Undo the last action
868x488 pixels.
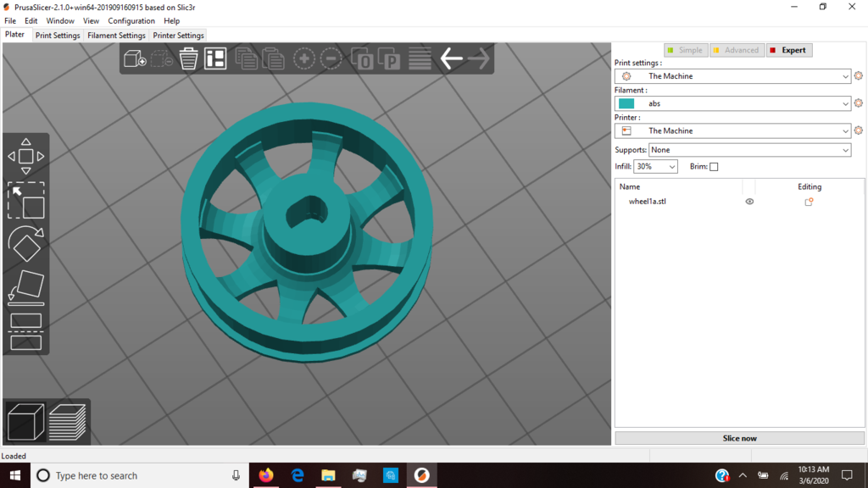point(452,58)
